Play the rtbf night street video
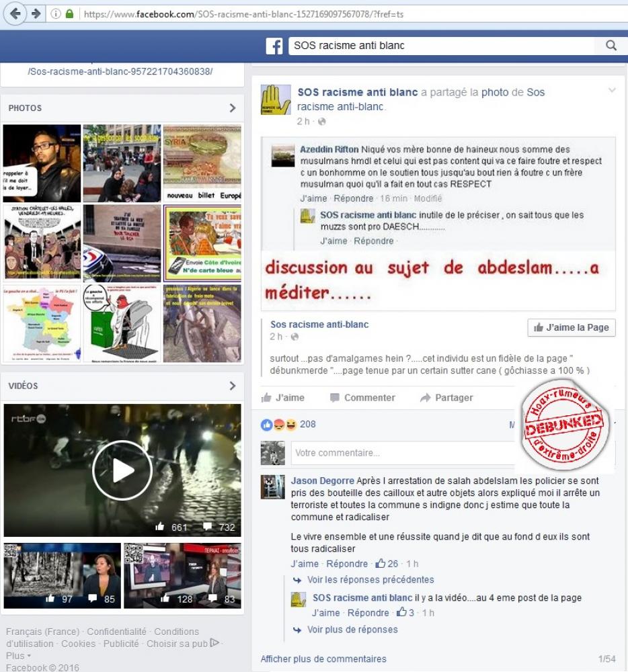Viewport: 628px width, 672px height. click(122, 470)
